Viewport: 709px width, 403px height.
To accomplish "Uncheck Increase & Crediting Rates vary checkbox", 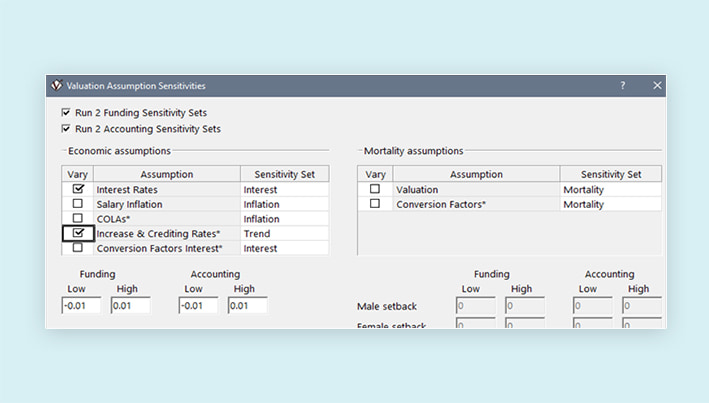I will point(78,233).
